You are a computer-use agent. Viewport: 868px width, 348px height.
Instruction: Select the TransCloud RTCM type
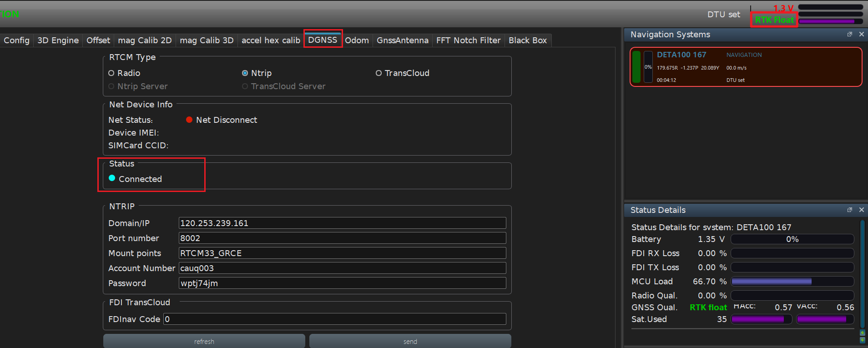pos(402,73)
